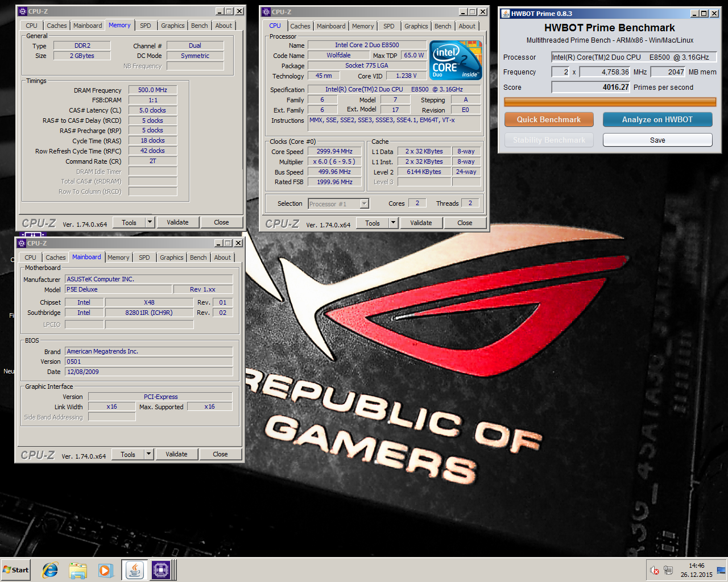
Task: Switch to the Java HWBOT Prime taskbar icon
Action: coord(134,570)
